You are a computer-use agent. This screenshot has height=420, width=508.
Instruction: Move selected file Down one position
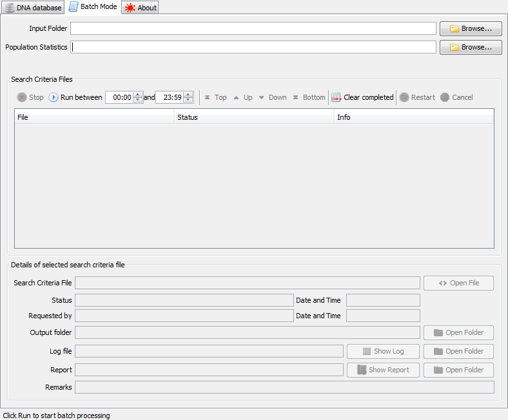[x=272, y=97]
